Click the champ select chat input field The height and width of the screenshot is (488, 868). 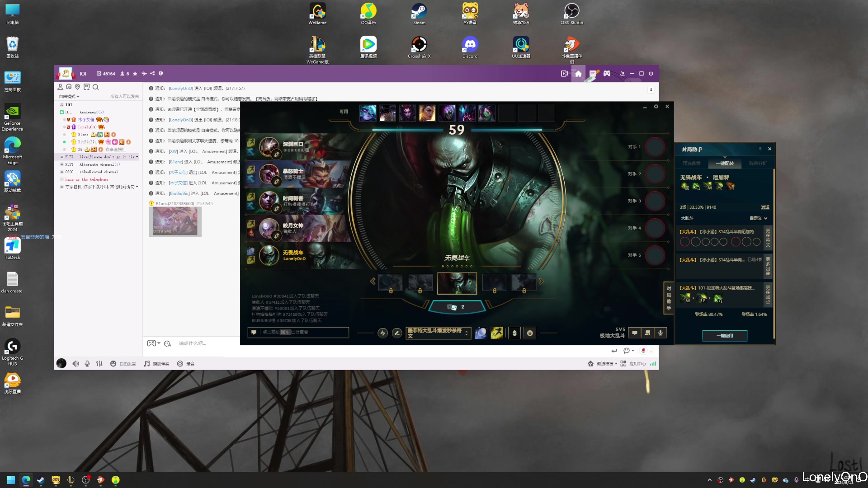click(x=298, y=332)
